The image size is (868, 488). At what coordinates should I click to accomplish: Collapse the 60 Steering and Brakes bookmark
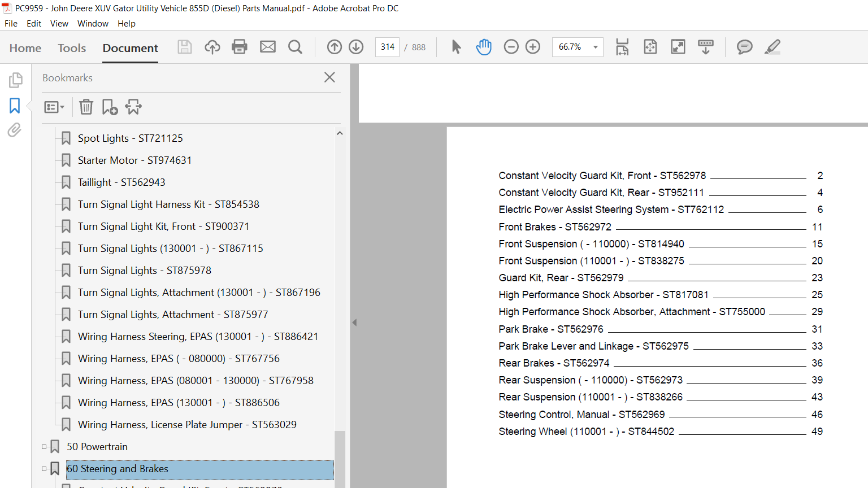point(44,469)
